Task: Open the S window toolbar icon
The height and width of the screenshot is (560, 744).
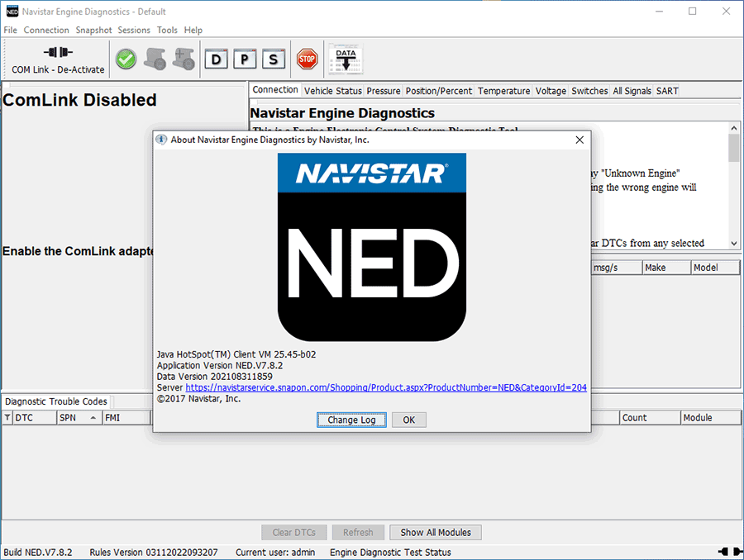Action: [x=274, y=59]
